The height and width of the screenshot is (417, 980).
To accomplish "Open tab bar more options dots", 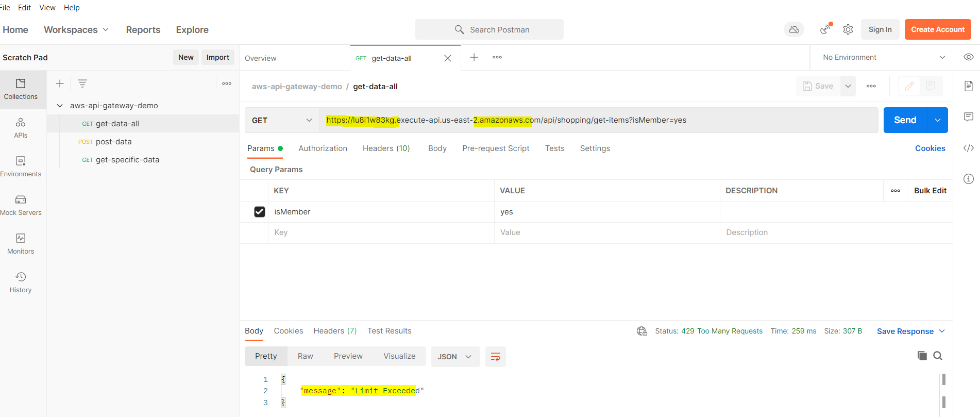I will 497,57.
